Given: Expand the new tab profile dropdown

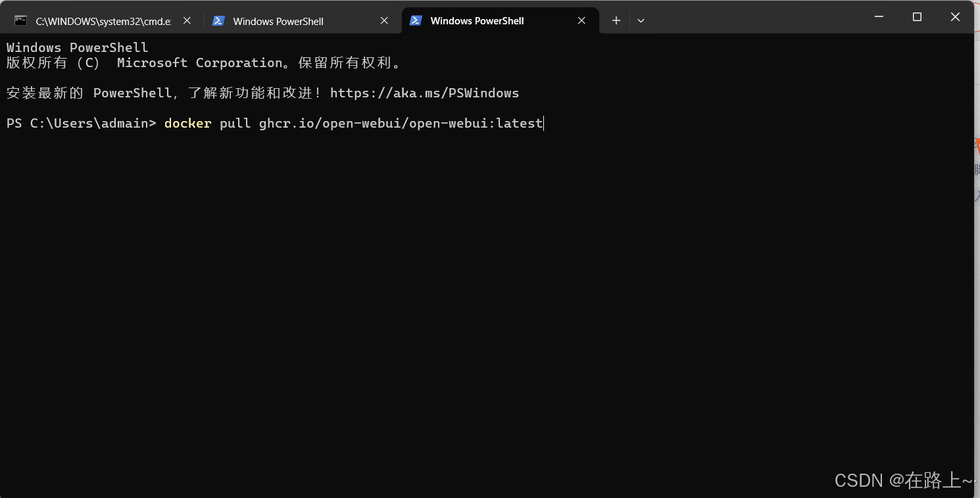Looking at the screenshot, I should click(641, 20).
